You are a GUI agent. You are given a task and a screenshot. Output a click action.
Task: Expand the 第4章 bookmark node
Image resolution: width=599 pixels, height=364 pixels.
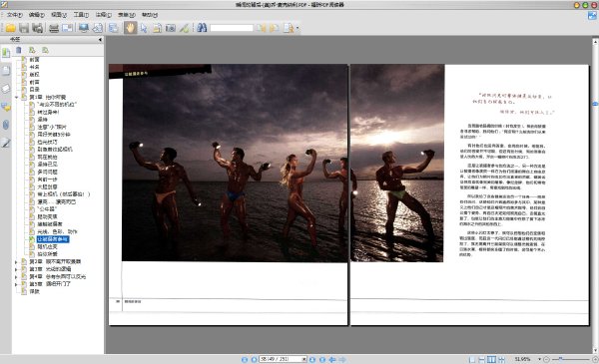[16, 277]
